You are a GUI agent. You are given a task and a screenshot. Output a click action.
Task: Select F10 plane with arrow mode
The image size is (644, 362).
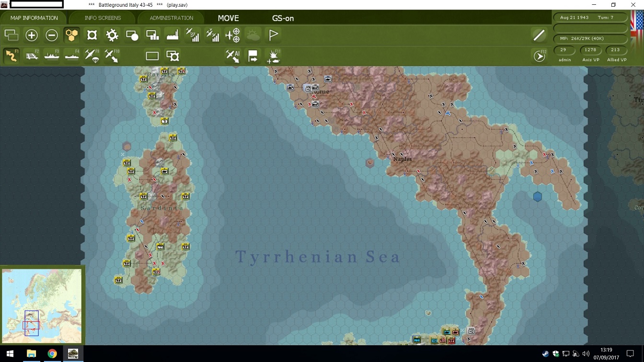tap(112, 56)
